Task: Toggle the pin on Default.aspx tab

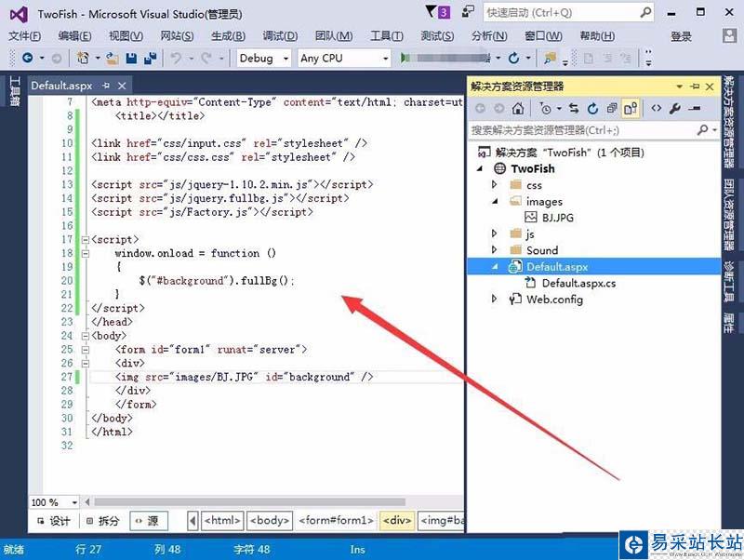Action: pos(106,86)
